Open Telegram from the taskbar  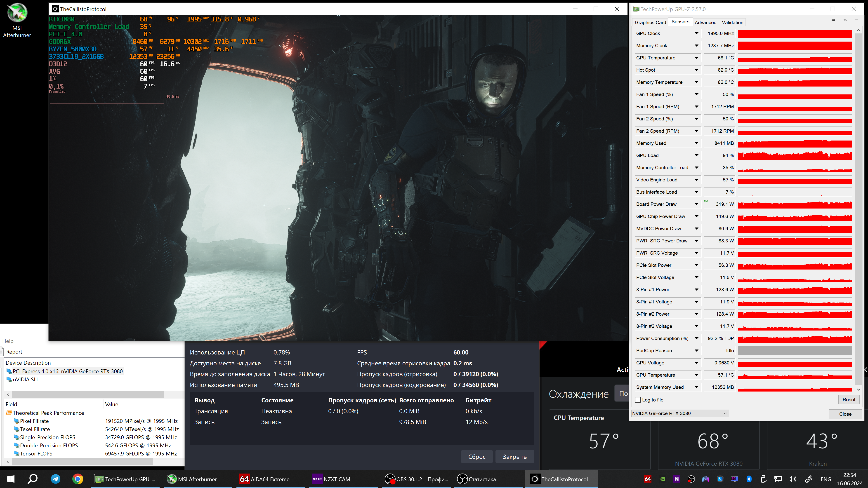56,479
